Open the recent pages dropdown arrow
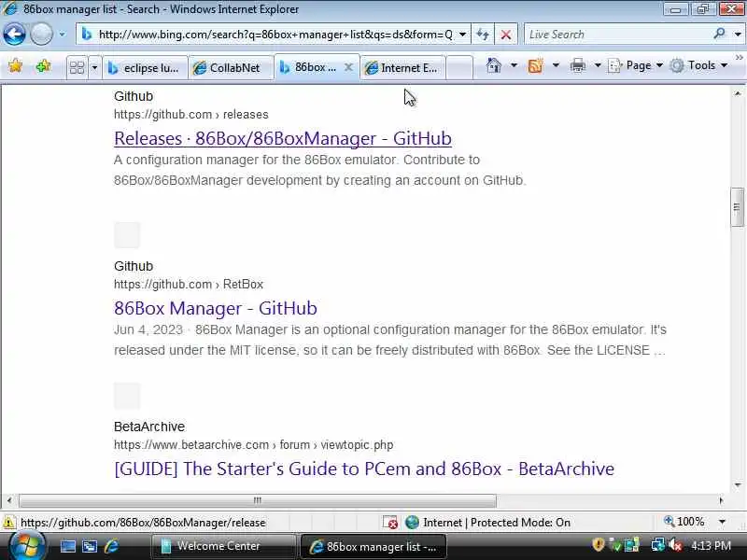Viewport: 747px width, 560px height. click(63, 35)
